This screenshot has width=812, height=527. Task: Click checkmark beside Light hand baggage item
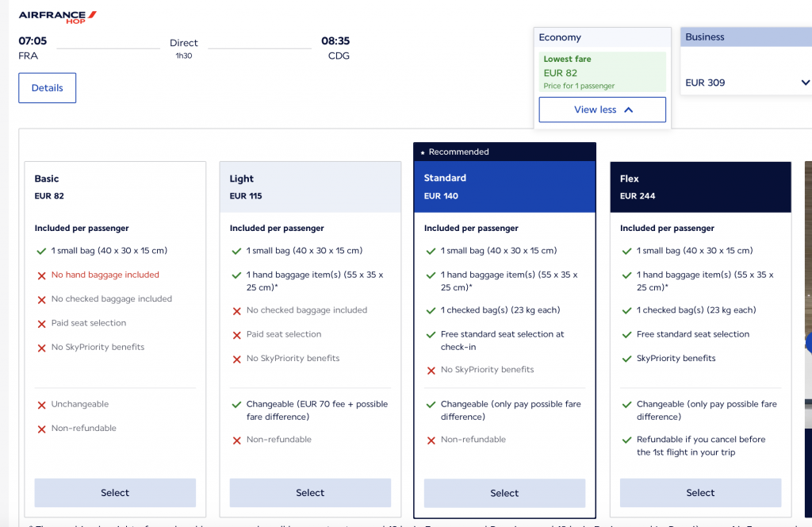tap(236, 275)
